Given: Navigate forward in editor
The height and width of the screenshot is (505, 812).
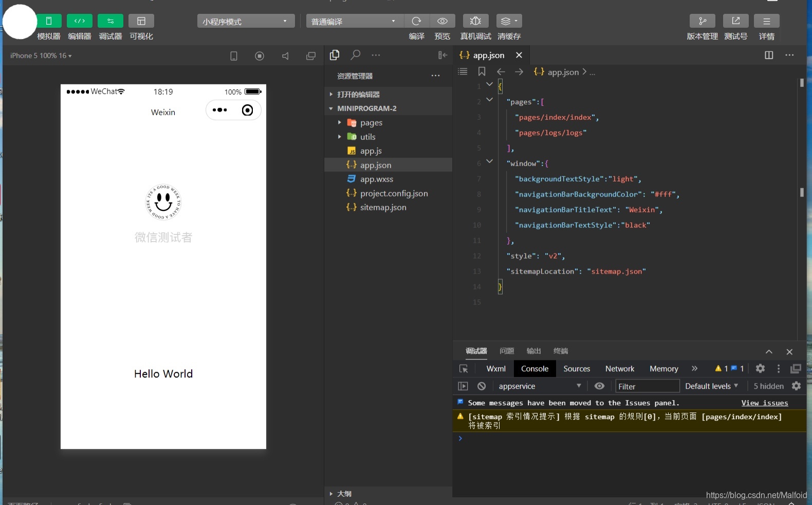Looking at the screenshot, I should pos(519,71).
